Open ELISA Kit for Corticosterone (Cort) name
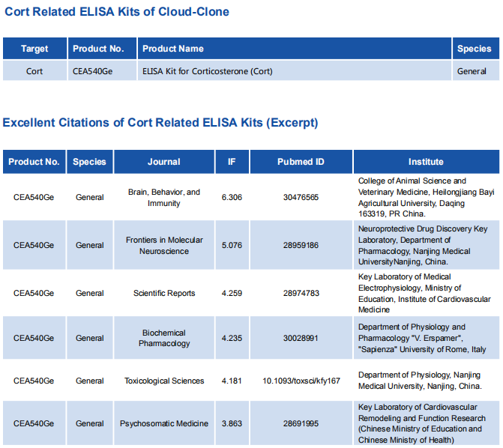This screenshot has height=448, width=503. (208, 72)
